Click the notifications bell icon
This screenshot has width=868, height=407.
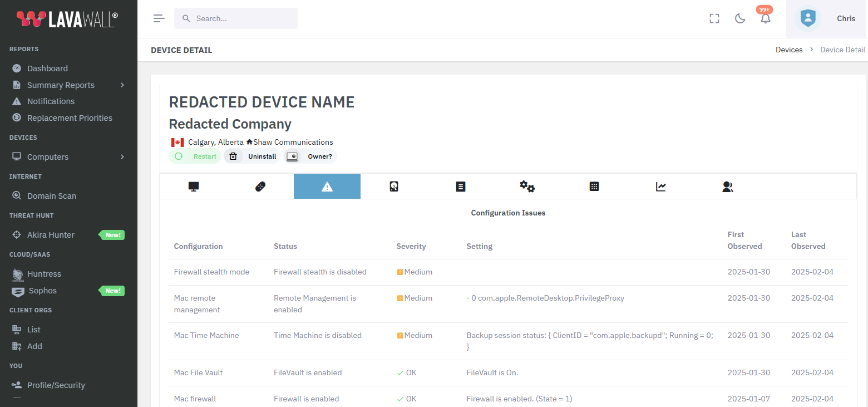(x=766, y=18)
